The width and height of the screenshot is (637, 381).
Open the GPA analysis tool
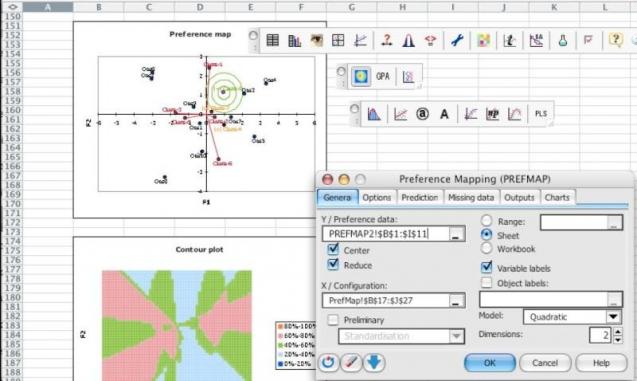[383, 76]
